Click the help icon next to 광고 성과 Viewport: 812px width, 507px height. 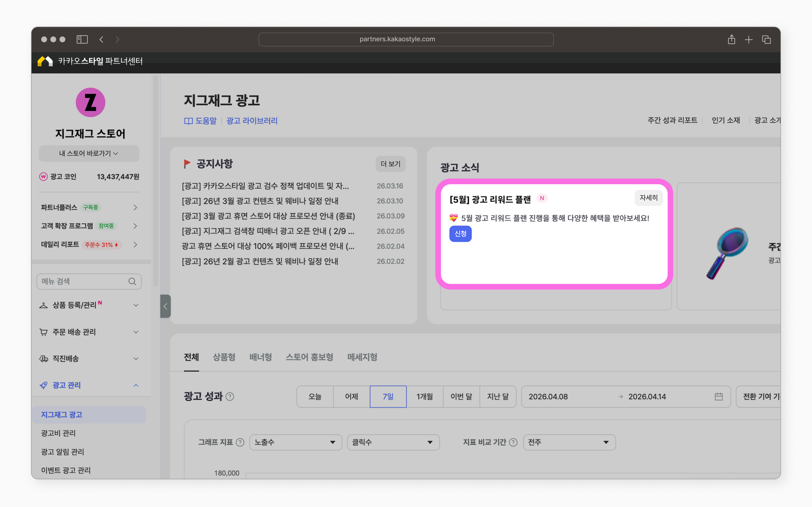[x=230, y=396]
